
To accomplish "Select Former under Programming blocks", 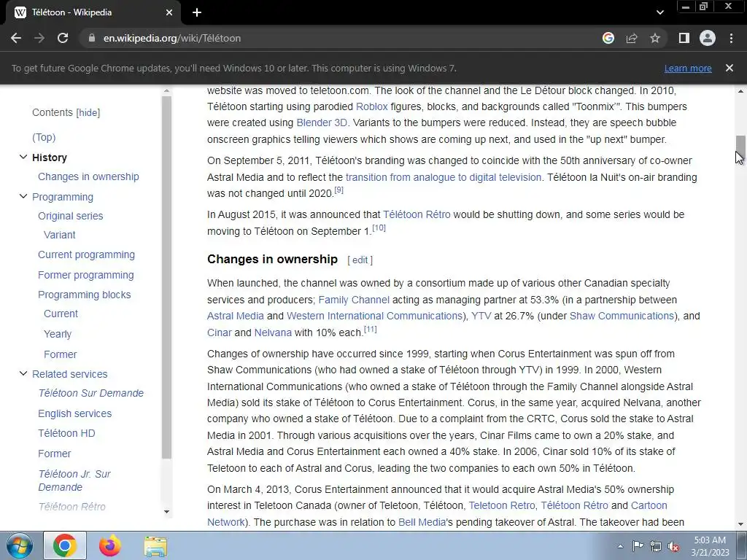I will (60, 355).
